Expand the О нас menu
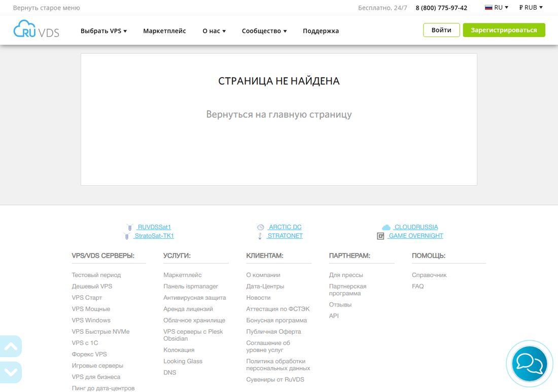Image resolution: width=558 pixels, height=392 pixels. (214, 31)
